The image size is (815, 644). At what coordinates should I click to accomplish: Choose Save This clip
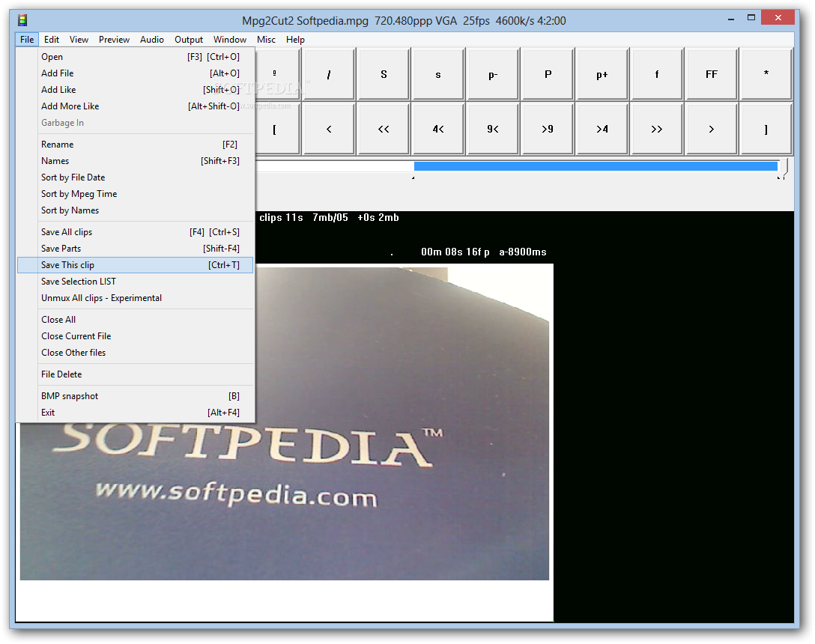tap(135, 265)
